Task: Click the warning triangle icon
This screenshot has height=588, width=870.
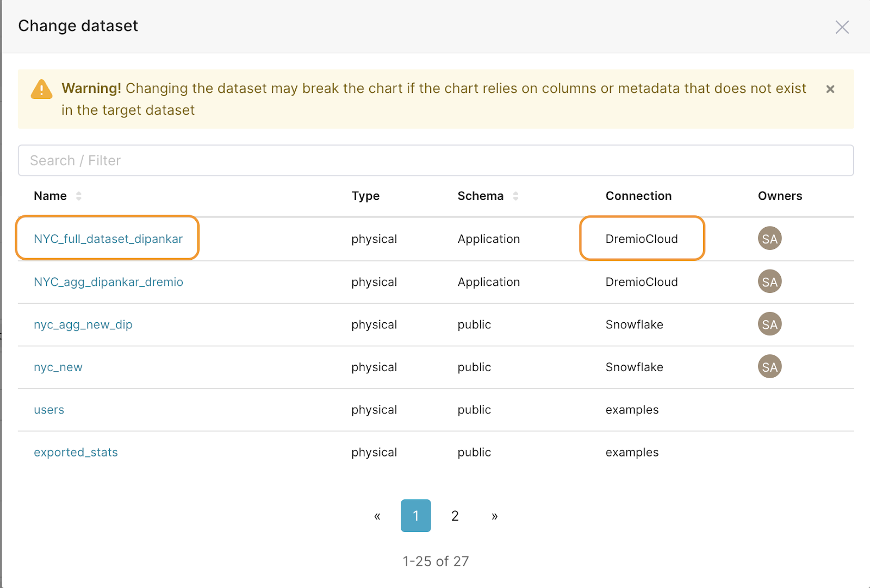Action: (41, 89)
